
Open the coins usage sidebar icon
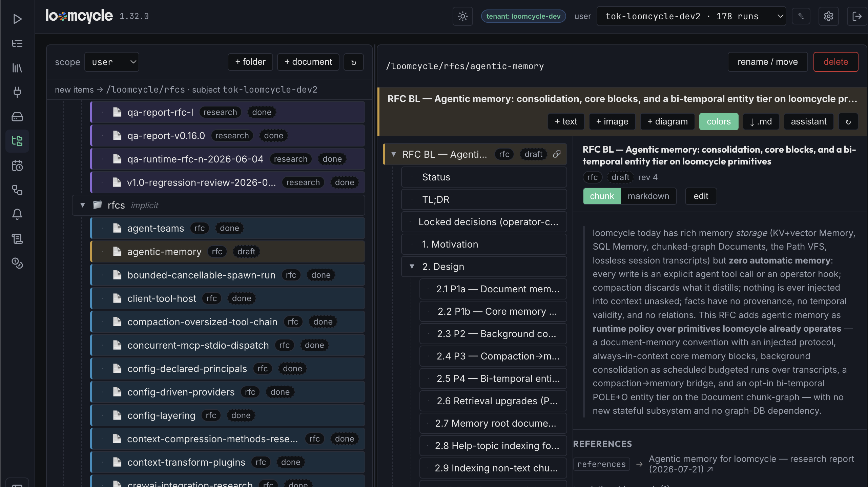pyautogui.click(x=17, y=263)
